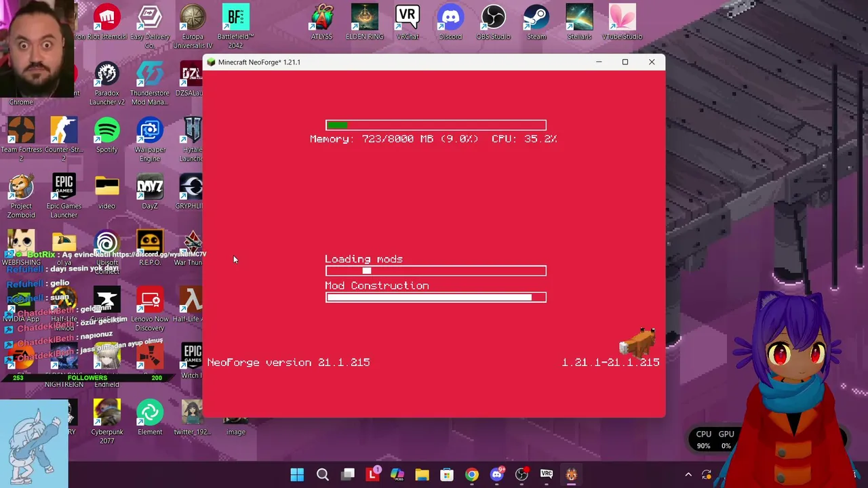Select the Europa Universalis IV desktop icon
Viewport: 868px width, 488px height.
coord(193,26)
